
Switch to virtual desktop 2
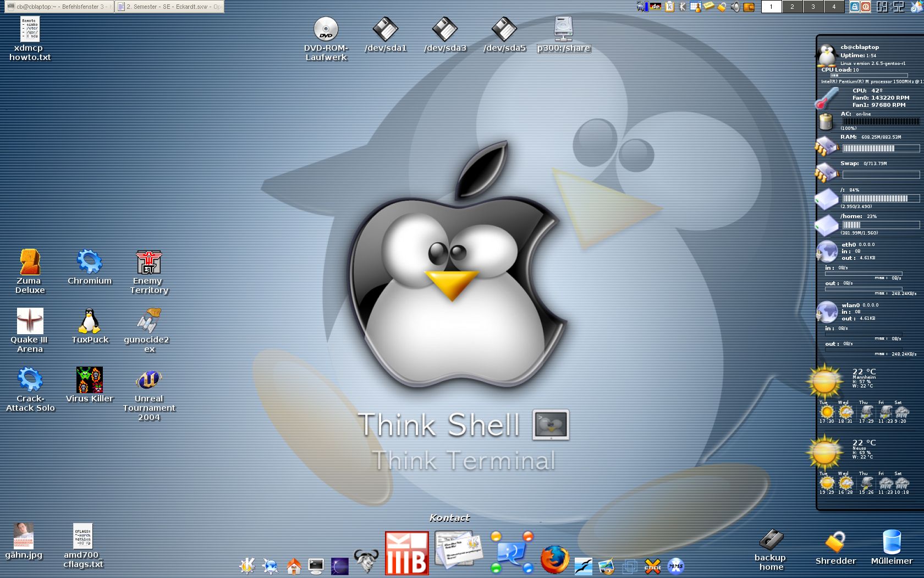[792, 7]
